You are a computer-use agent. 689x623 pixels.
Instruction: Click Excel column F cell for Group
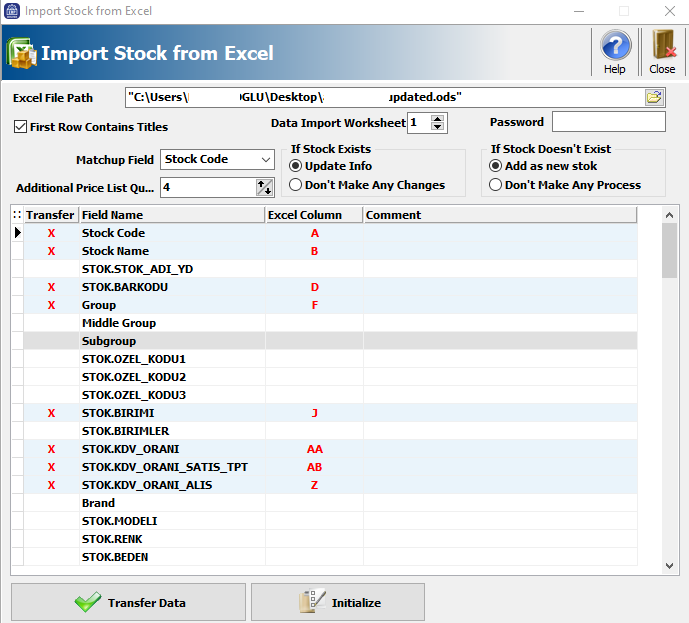pyautogui.click(x=314, y=305)
